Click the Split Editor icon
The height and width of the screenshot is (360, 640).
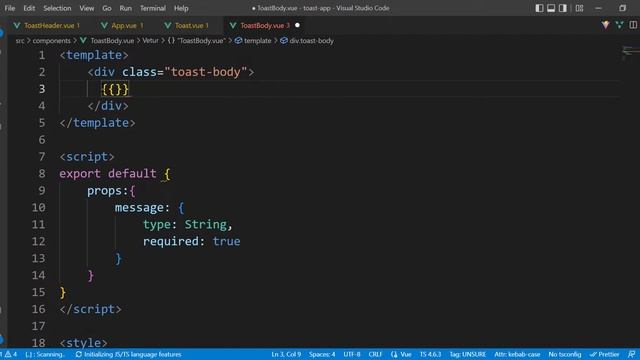coord(633,25)
